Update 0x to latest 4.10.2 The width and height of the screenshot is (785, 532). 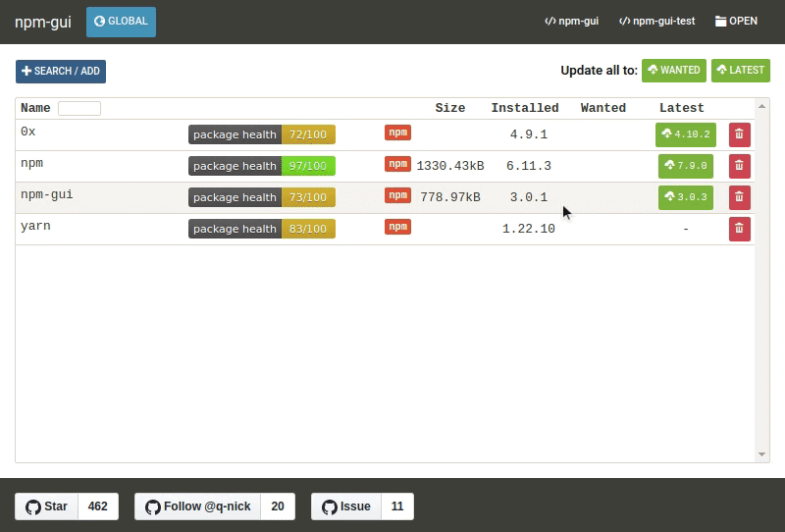685,134
